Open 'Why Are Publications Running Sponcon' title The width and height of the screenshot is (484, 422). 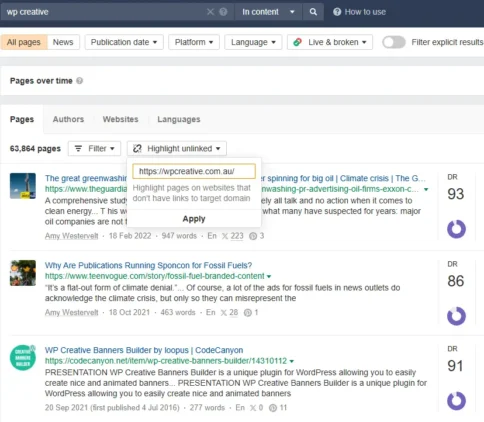tap(148, 265)
